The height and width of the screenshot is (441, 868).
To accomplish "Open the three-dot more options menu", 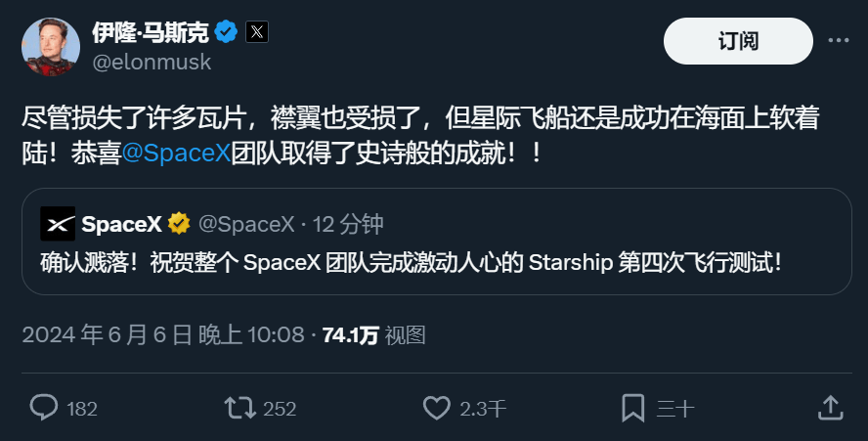I will pyautogui.click(x=839, y=41).
